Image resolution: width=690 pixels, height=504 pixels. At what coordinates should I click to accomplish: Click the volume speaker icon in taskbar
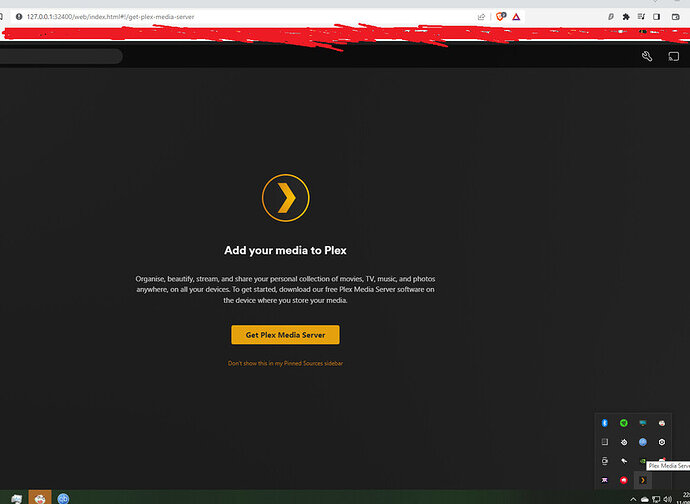(x=668, y=499)
